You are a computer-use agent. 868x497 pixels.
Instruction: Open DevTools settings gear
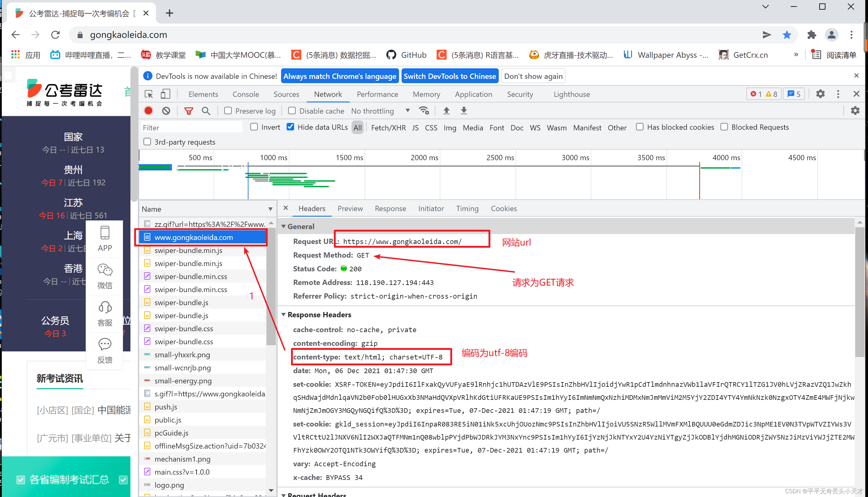point(820,94)
